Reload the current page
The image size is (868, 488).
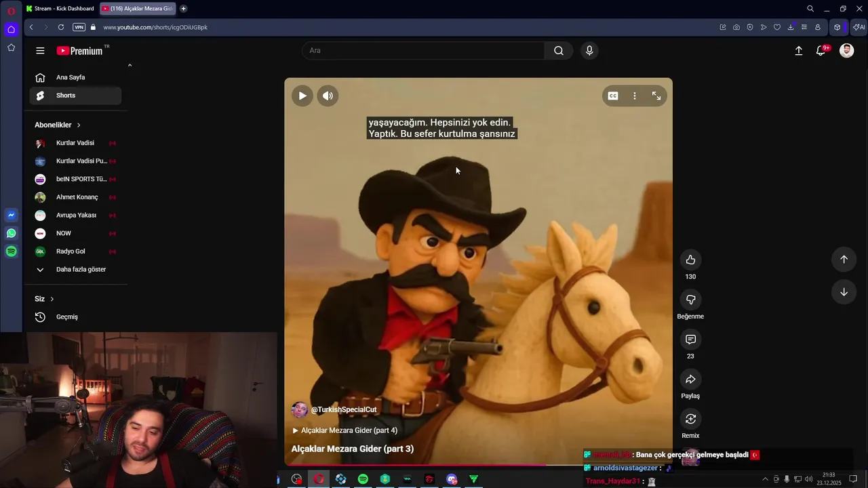coord(61,27)
